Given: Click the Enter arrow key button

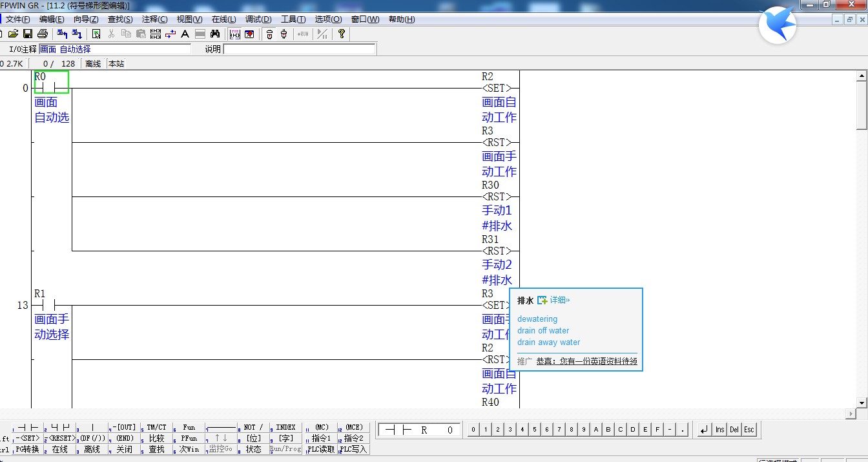Looking at the screenshot, I should (704, 430).
